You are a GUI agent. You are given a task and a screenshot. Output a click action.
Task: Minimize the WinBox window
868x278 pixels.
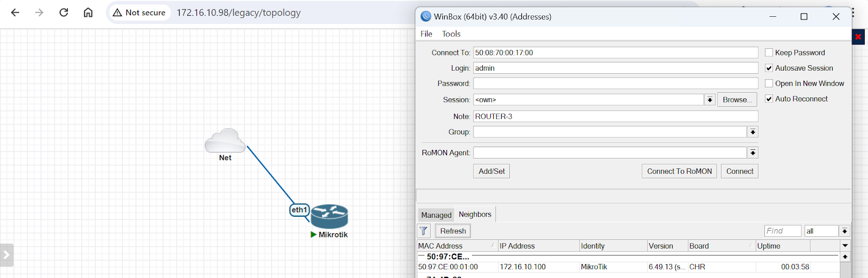(x=773, y=16)
